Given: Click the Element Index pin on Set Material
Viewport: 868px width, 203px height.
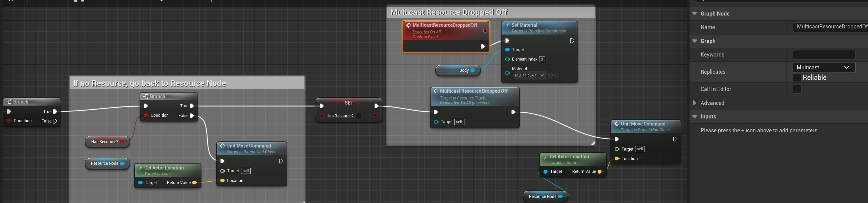Looking at the screenshot, I should [507, 59].
